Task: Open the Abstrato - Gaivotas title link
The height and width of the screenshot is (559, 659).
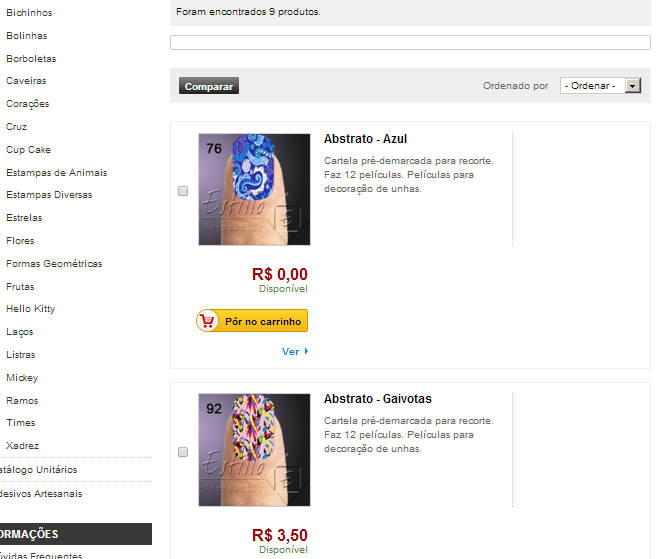Action: click(376, 399)
